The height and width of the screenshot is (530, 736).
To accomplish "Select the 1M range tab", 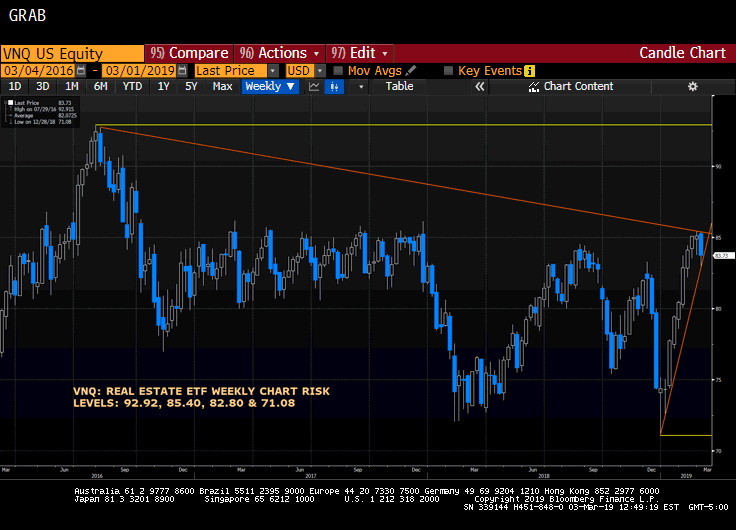I will pyautogui.click(x=71, y=86).
